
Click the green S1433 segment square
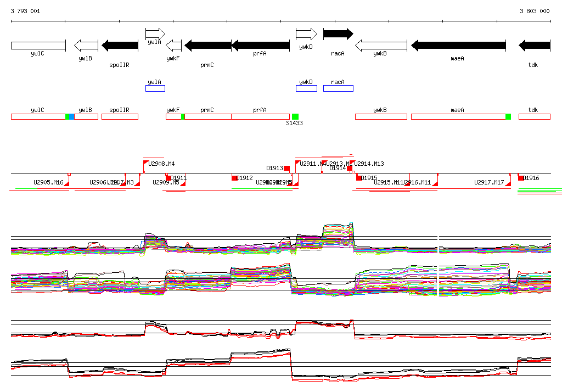click(x=295, y=116)
